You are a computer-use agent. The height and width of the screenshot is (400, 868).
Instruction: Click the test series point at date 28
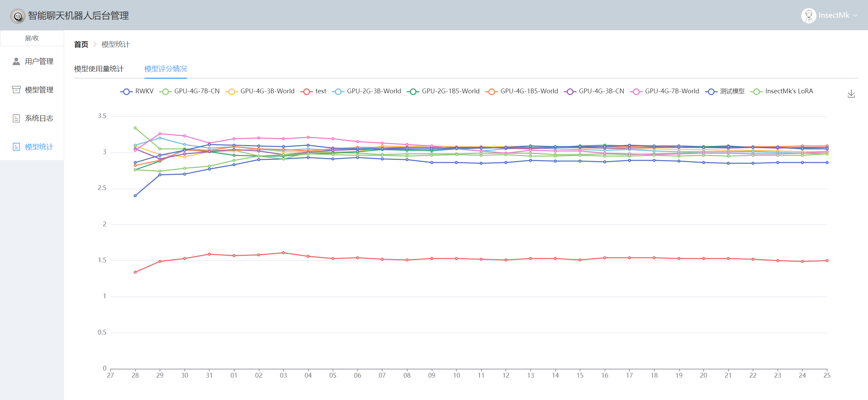click(x=135, y=272)
